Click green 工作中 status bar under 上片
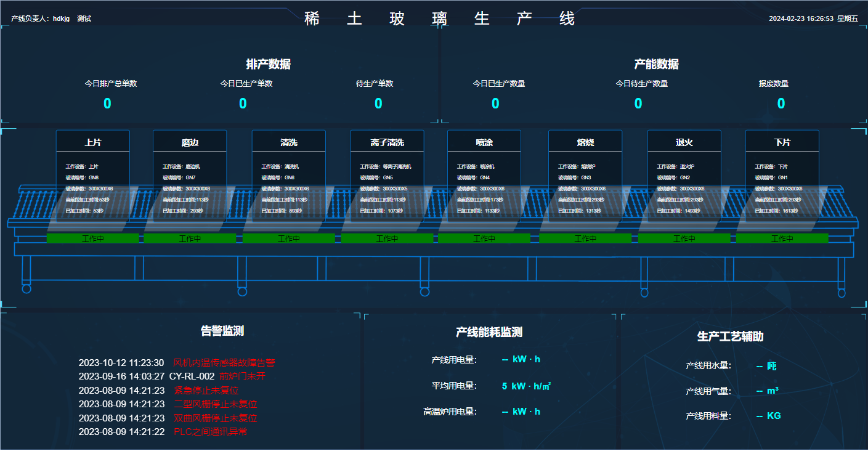 coord(92,238)
